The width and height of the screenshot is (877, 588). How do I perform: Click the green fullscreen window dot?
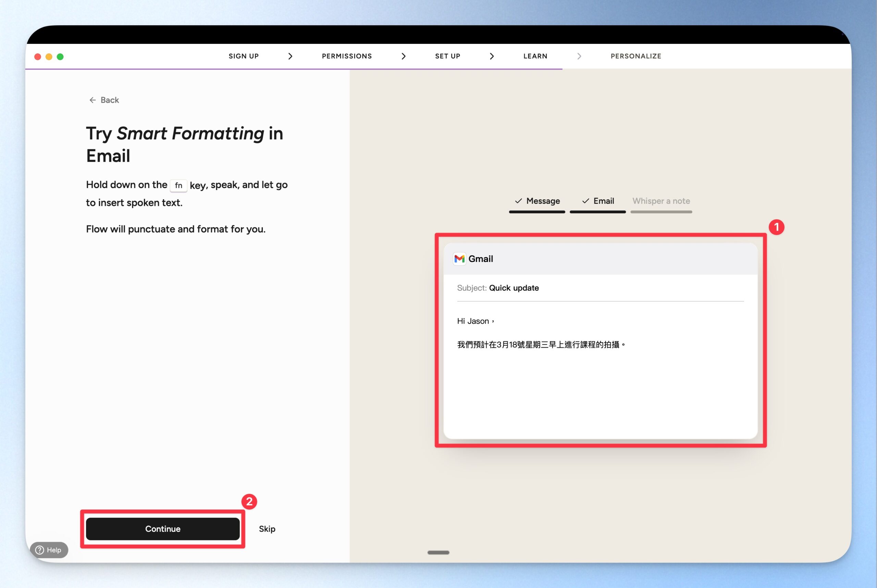(x=60, y=57)
